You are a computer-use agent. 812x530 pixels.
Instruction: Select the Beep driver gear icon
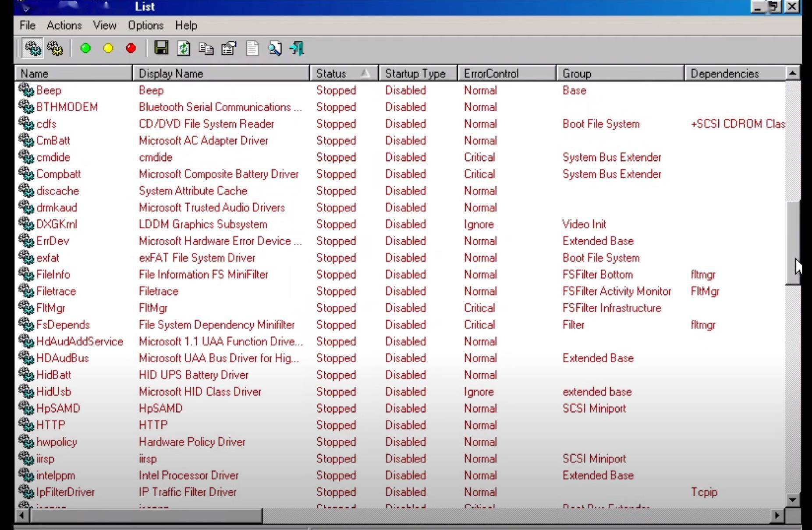point(26,90)
